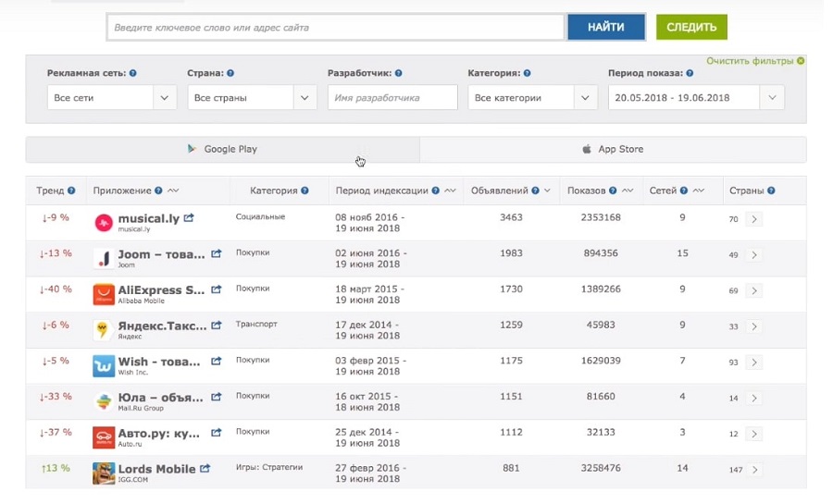Click the НАЙТИ search button
Screen dimensions: 833x504
pos(606,27)
